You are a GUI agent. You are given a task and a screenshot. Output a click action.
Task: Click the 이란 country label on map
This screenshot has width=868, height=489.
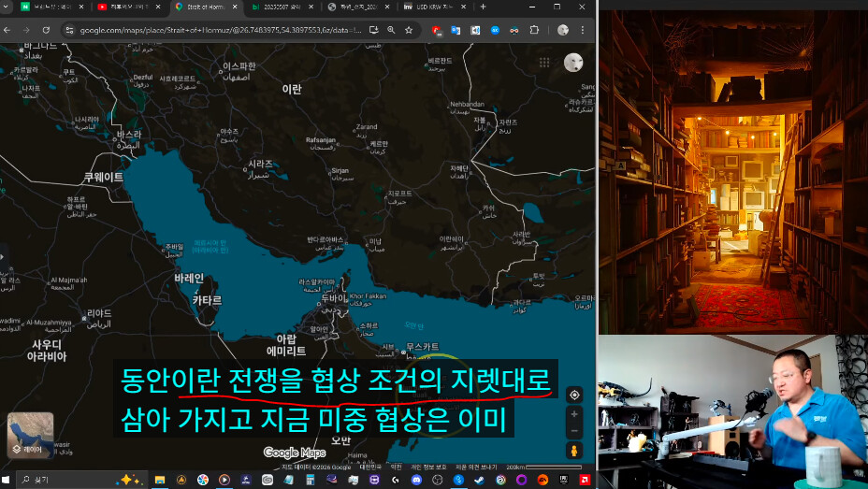point(292,90)
